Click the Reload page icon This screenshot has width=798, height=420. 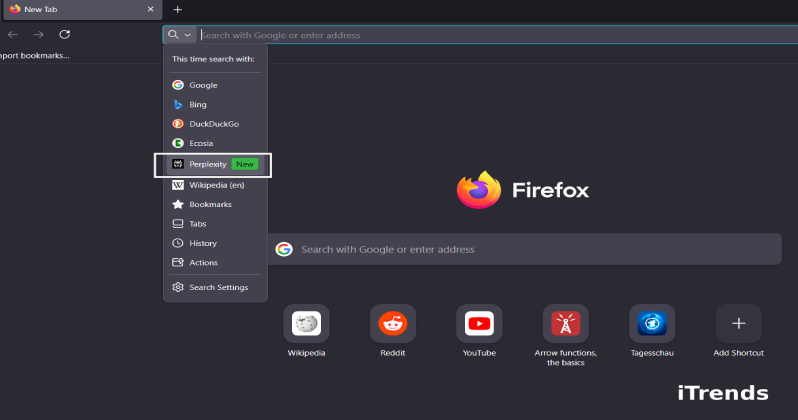point(64,34)
